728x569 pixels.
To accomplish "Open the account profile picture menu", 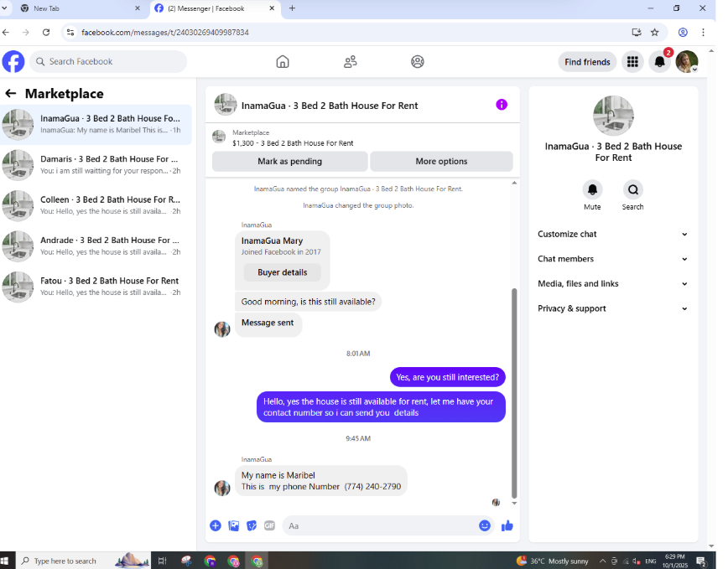I will point(687,62).
